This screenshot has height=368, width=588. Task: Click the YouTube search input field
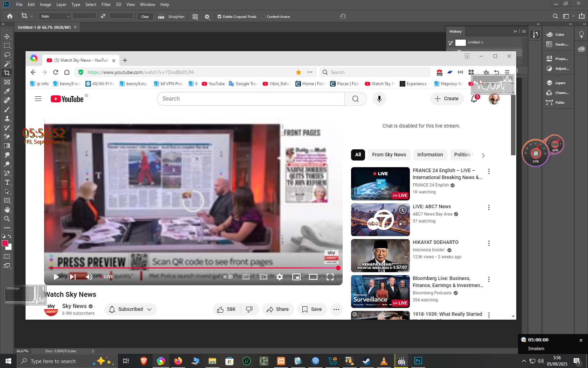pos(251,99)
